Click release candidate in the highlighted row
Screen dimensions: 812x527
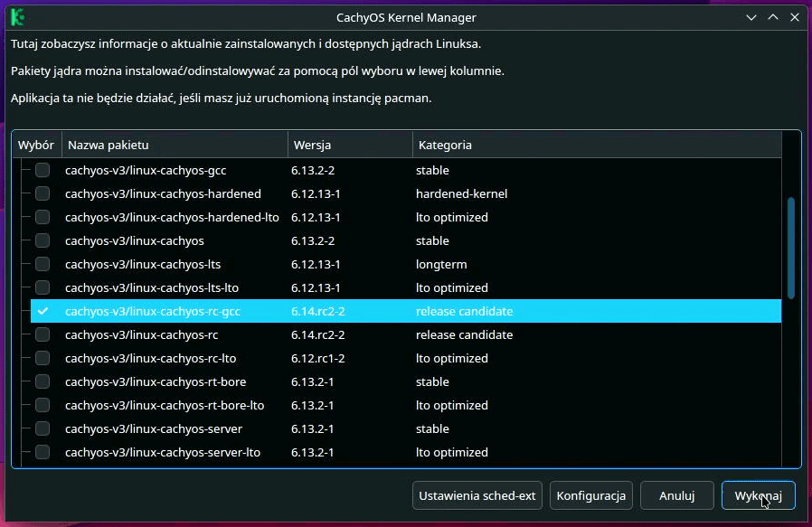tap(464, 312)
